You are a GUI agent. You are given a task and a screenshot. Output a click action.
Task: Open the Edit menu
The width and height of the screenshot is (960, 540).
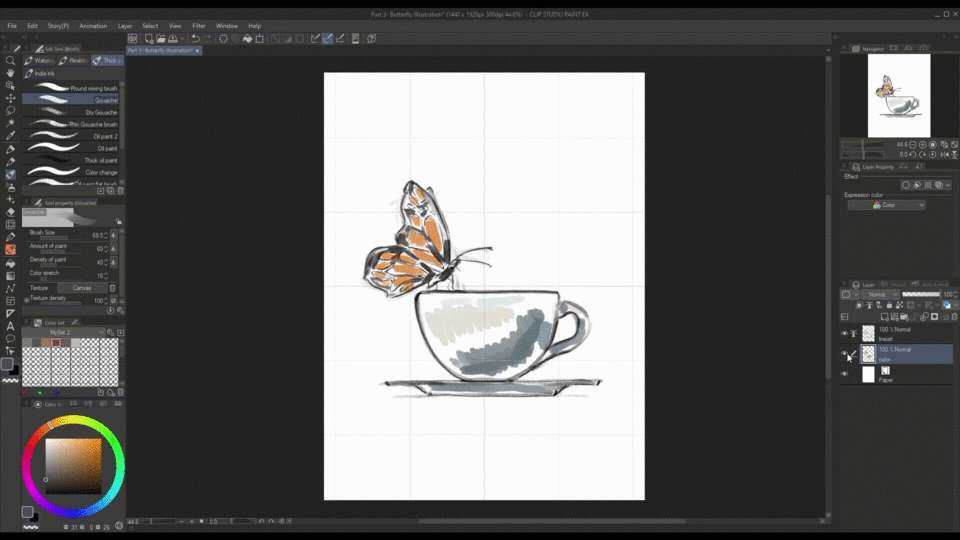tap(32, 26)
